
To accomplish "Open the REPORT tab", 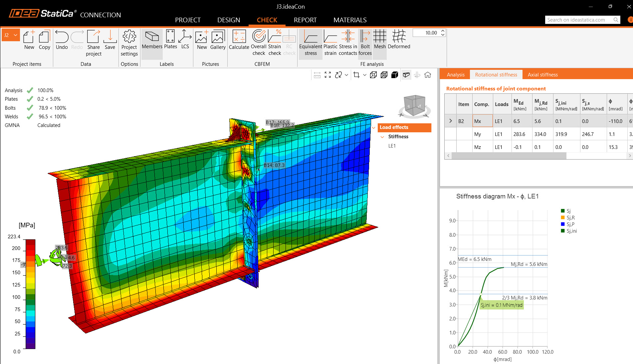I will pos(305,20).
